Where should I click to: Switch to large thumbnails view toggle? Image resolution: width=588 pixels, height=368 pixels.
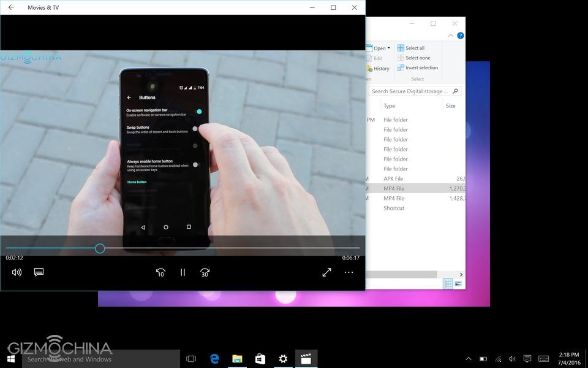click(458, 283)
